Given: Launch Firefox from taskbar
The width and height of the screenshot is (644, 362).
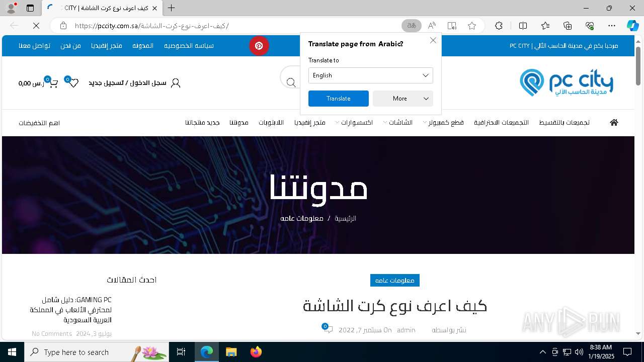Looking at the screenshot, I should [256, 352].
